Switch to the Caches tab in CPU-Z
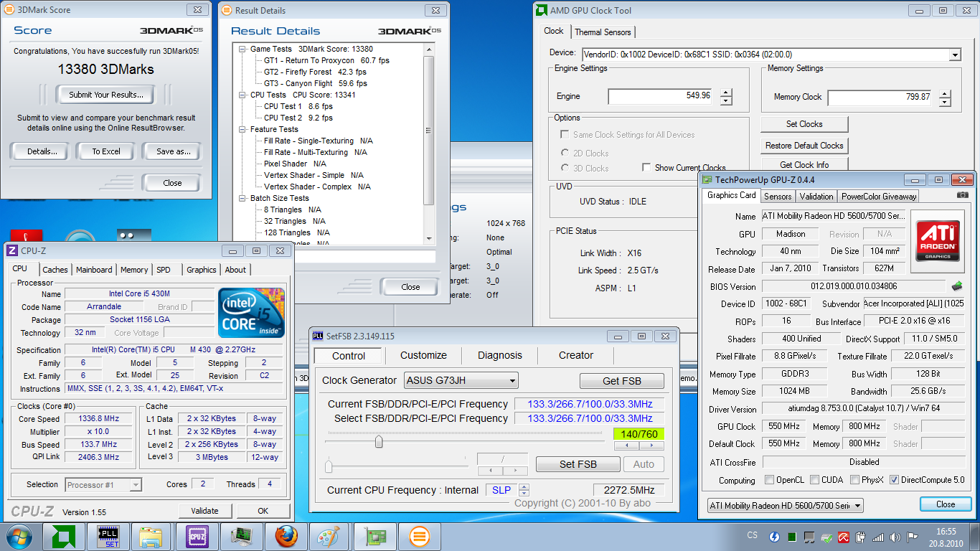 (x=55, y=270)
